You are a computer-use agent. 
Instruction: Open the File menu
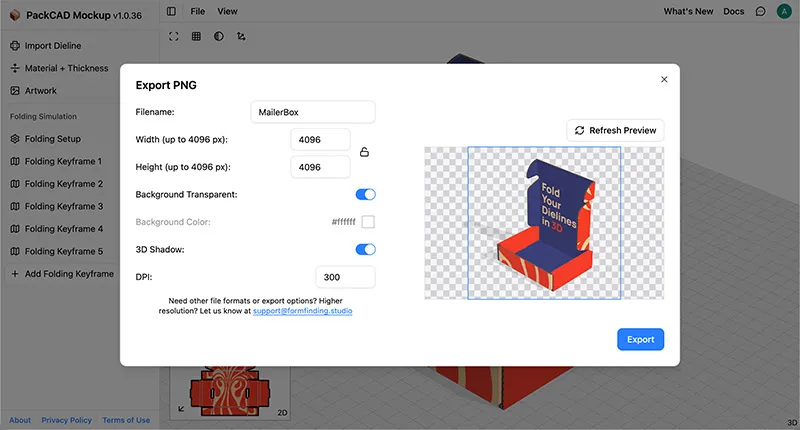[x=197, y=11]
